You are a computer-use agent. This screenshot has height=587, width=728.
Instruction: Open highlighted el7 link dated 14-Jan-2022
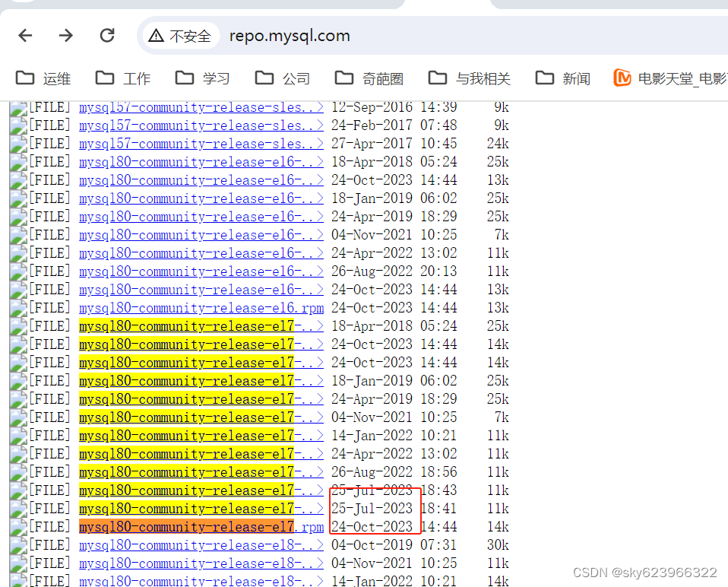point(201,436)
